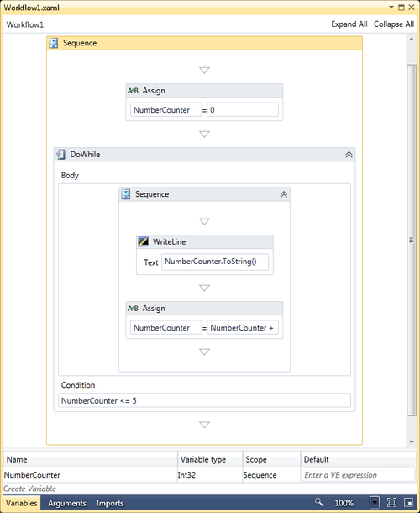Click drop-point triangle between Assign and DoWhile
420x513 pixels.
coord(204,134)
